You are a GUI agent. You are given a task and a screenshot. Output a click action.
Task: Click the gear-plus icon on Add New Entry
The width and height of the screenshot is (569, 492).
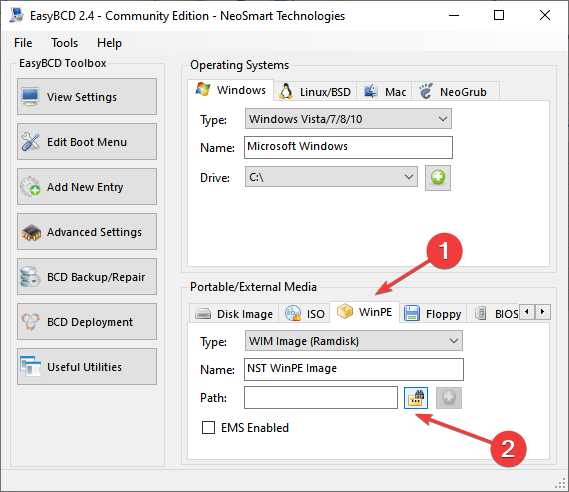[30, 186]
